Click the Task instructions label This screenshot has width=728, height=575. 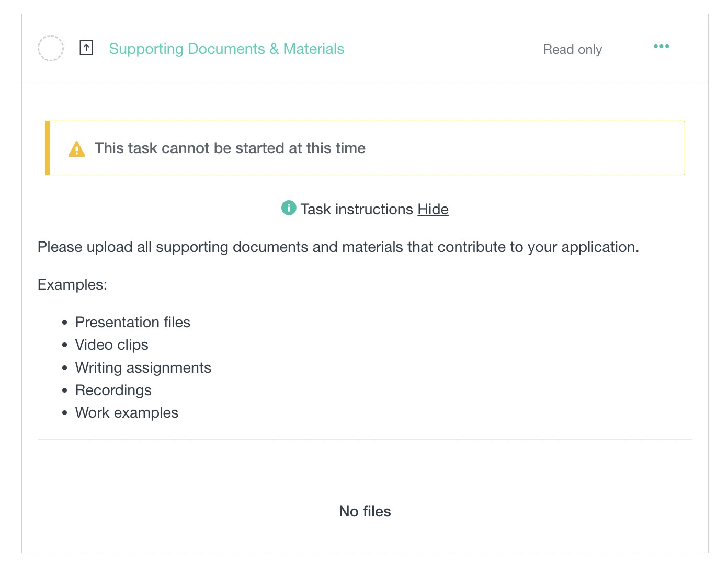(x=357, y=209)
